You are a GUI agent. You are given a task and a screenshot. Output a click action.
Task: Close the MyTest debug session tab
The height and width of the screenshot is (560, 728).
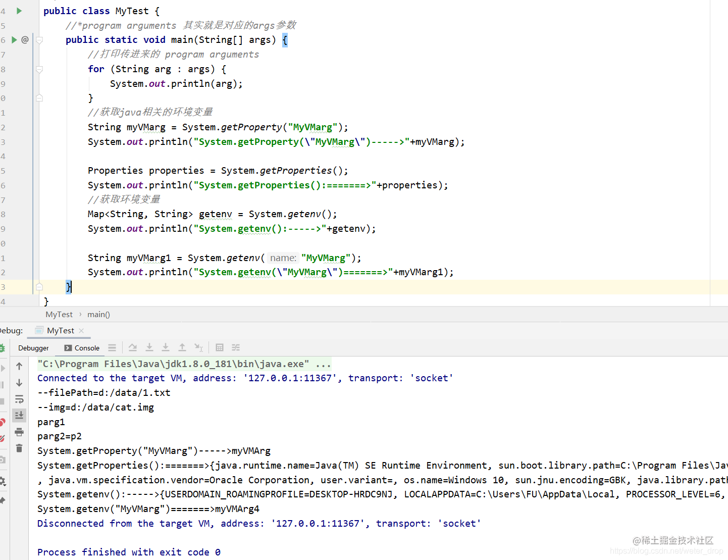click(81, 330)
